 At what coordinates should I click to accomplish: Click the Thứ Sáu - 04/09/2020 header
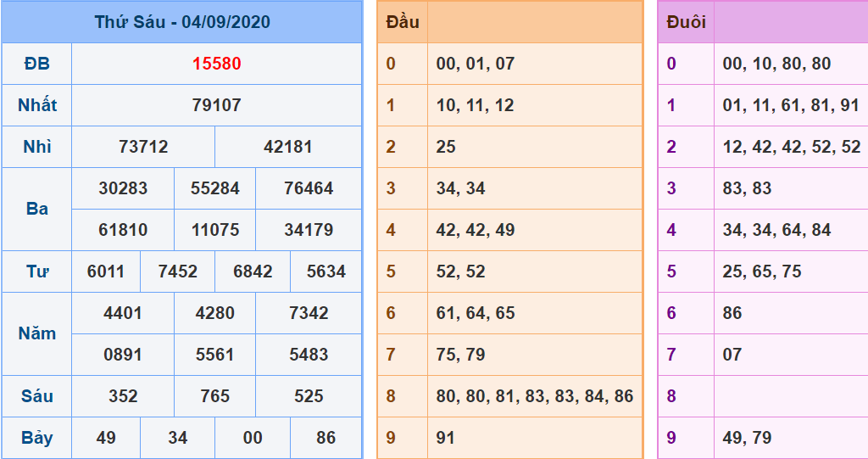click(x=182, y=22)
